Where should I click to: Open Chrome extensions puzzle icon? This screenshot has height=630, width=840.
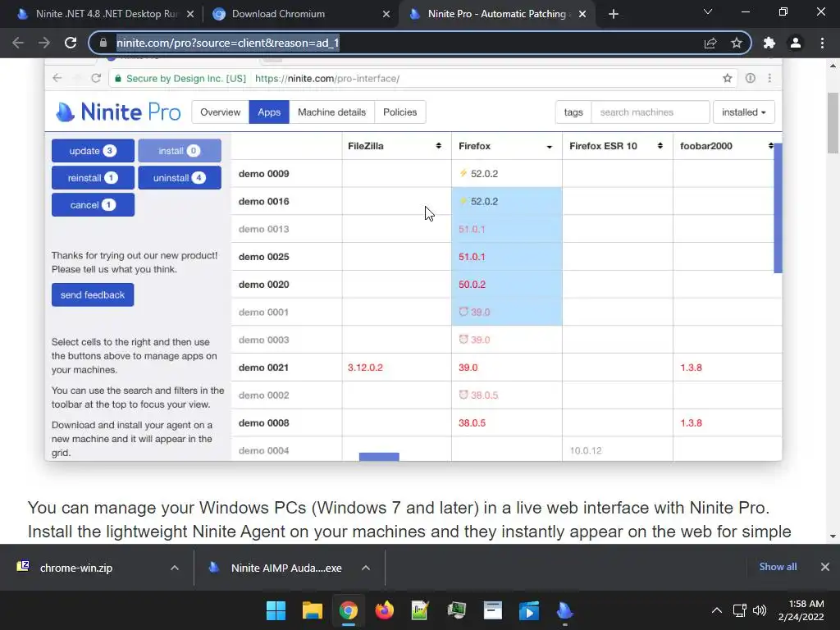point(769,43)
